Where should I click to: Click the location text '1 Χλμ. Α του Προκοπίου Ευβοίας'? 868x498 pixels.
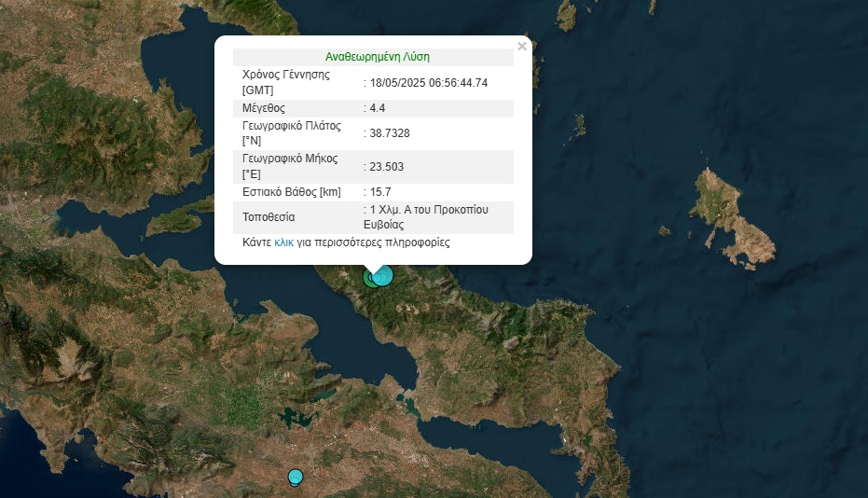pyautogui.click(x=426, y=217)
